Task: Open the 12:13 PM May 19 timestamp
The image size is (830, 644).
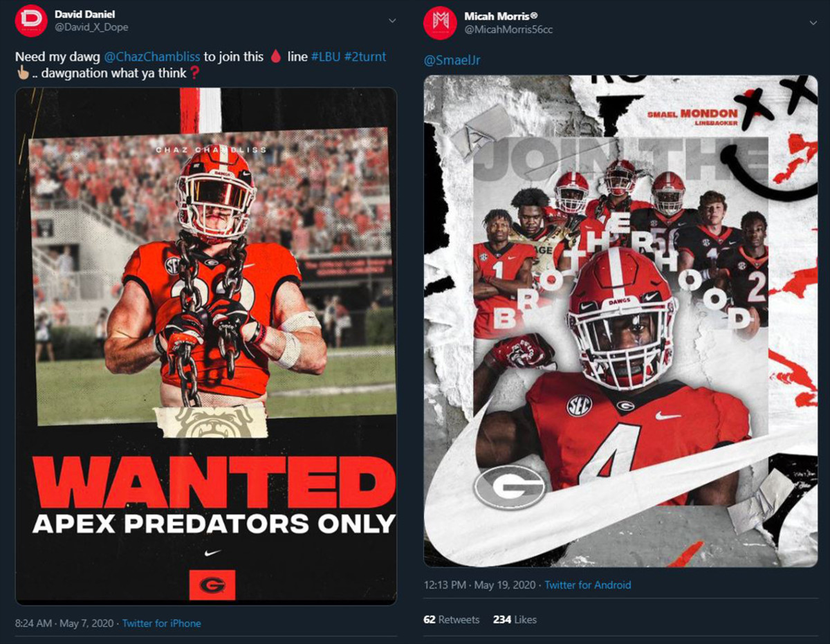Action: tap(479, 585)
